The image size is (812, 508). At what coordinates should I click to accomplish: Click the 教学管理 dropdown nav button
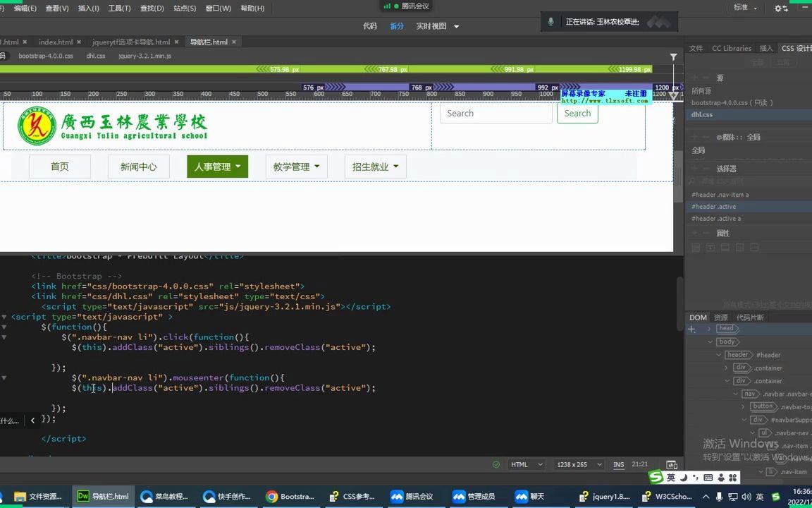pos(296,167)
